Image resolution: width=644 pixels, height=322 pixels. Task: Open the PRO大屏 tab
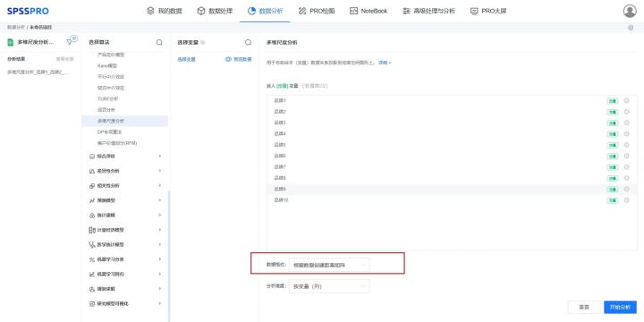pyautogui.click(x=488, y=11)
